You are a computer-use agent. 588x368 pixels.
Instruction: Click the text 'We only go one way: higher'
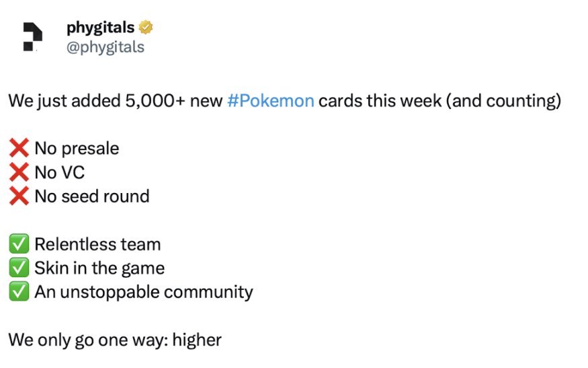pyautogui.click(x=115, y=340)
